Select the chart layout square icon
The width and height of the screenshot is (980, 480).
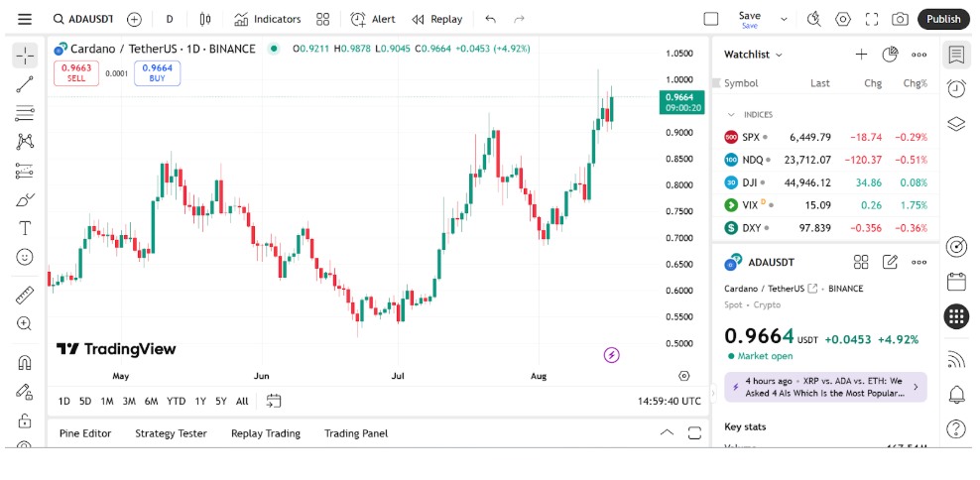pos(710,19)
